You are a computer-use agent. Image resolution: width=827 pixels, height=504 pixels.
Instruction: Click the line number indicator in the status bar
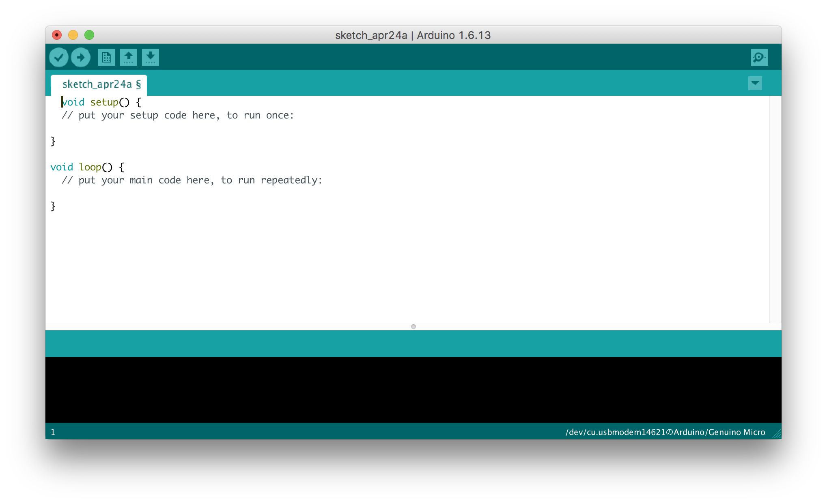tap(53, 432)
